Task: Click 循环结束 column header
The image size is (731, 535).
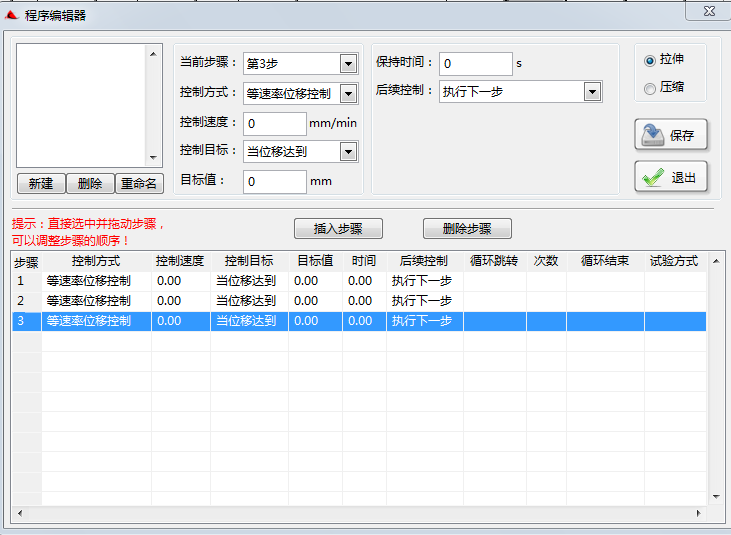Action: point(606,261)
